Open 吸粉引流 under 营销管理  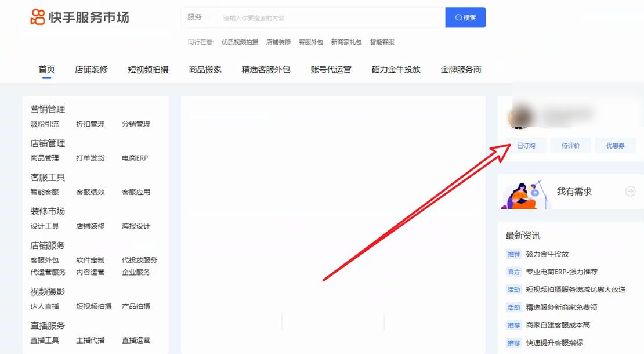[x=46, y=124]
